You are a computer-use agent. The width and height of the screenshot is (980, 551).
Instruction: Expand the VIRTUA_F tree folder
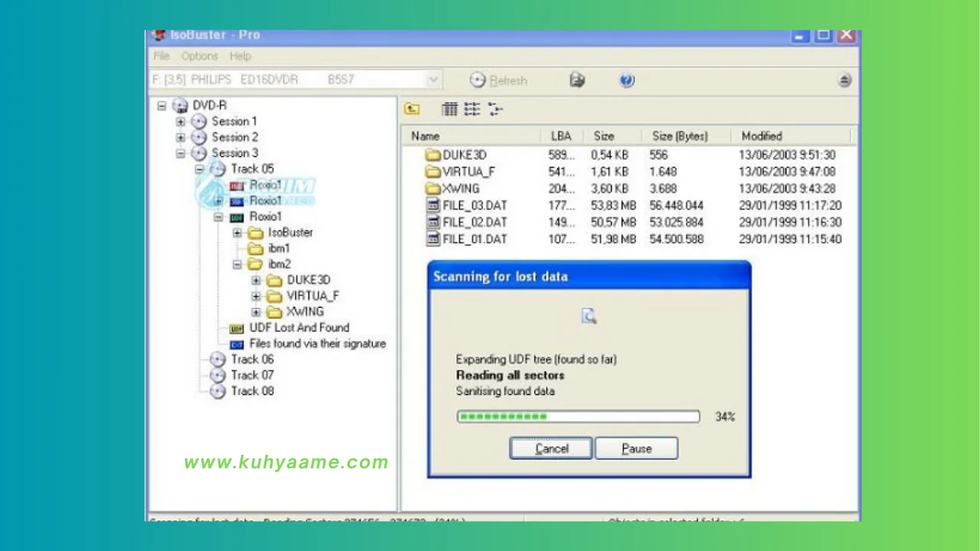tap(256, 296)
